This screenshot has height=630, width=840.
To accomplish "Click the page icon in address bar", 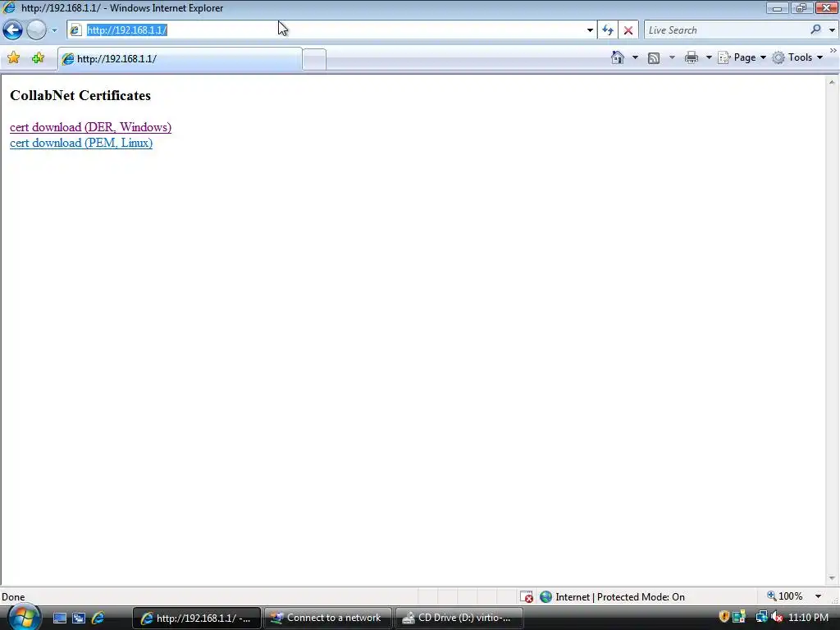I will [75, 30].
